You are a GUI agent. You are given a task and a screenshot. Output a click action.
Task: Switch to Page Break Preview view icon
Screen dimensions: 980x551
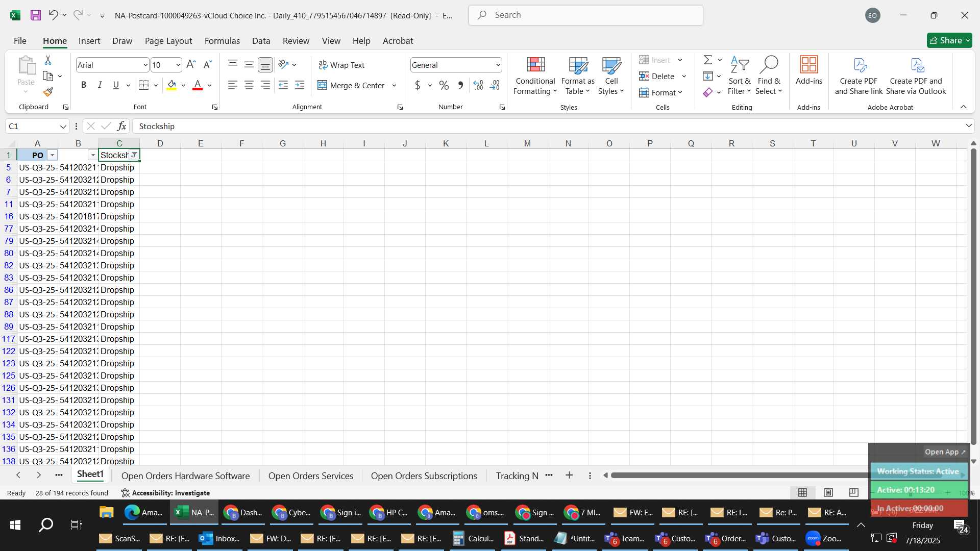tap(854, 492)
